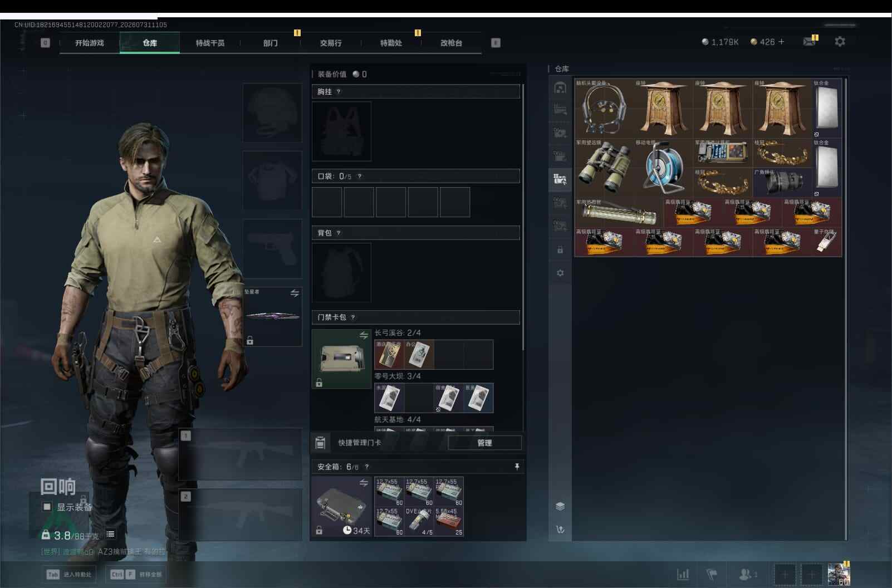The width and height of the screenshot is (892, 588).
Task: Click the sort icon at warehouse sidebar bottom
Action: [560, 529]
